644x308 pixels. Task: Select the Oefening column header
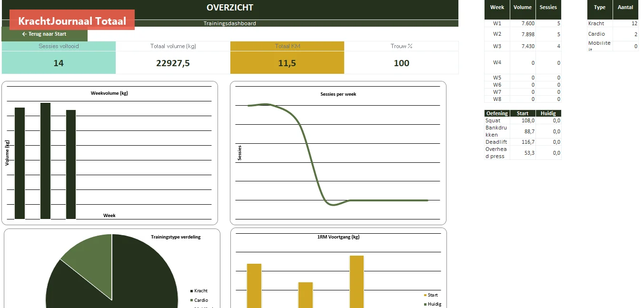point(497,113)
